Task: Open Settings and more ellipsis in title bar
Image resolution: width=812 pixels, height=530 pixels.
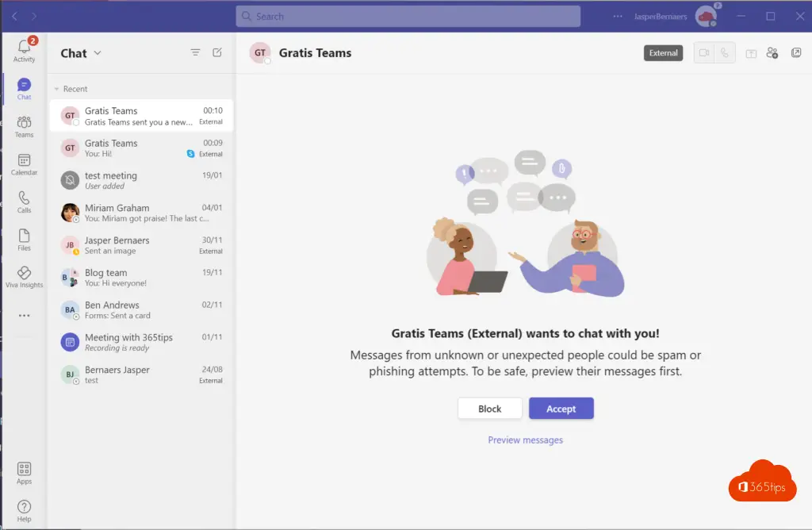Action: point(617,16)
